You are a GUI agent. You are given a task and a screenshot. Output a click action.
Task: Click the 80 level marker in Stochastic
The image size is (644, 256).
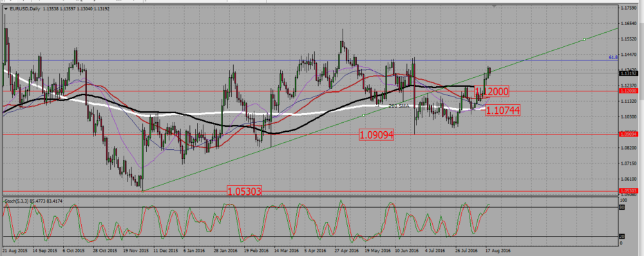tap(621, 208)
